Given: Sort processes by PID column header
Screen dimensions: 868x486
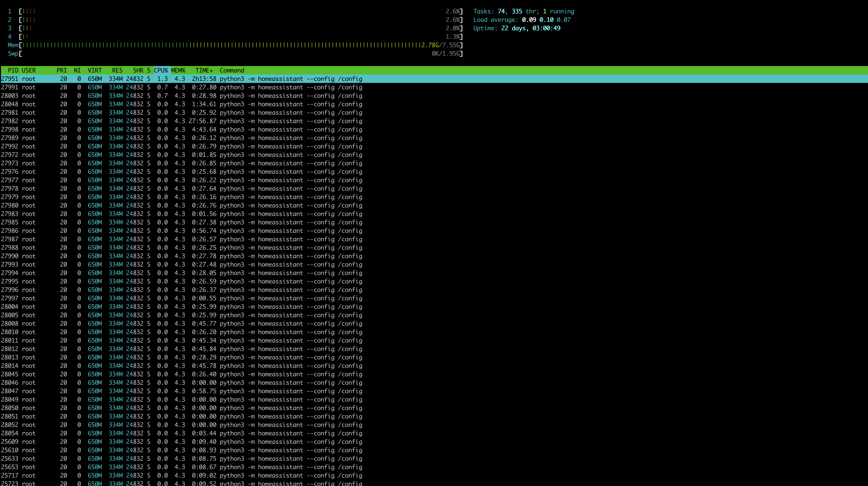Looking at the screenshot, I should tap(13, 70).
